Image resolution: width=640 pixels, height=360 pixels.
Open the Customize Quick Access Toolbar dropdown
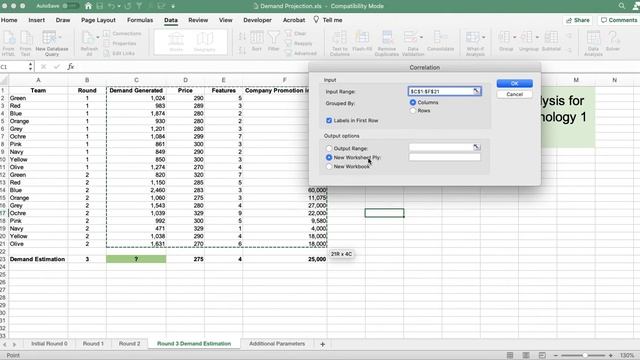pyautogui.click(x=173, y=6)
